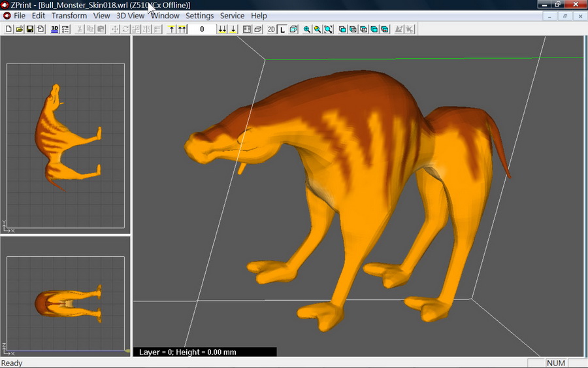Open a file with the folder icon

pos(20,29)
